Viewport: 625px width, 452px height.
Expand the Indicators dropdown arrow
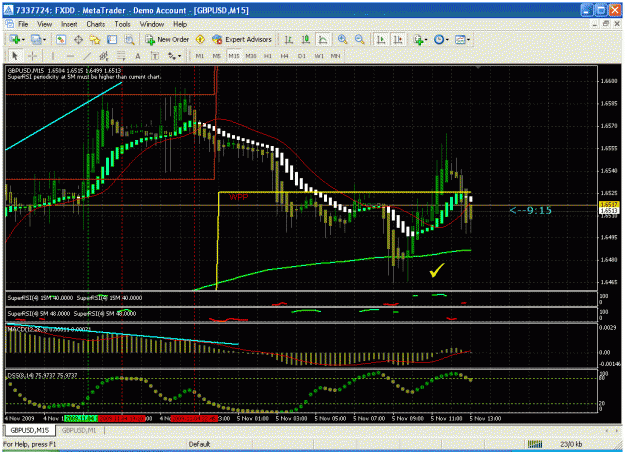[x=426, y=40]
